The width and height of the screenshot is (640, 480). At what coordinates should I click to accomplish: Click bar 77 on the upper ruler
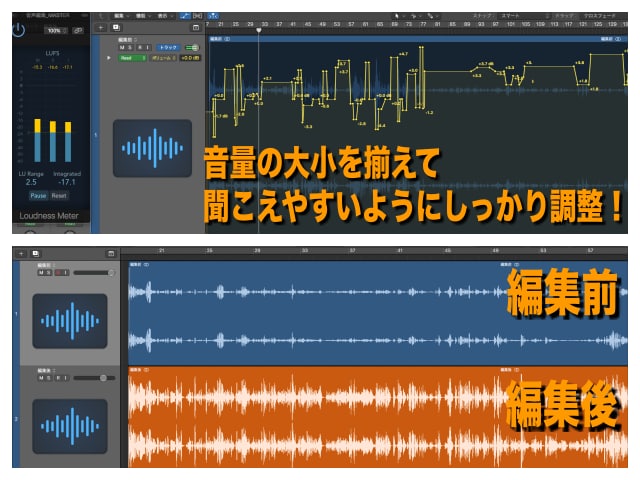(x=423, y=24)
